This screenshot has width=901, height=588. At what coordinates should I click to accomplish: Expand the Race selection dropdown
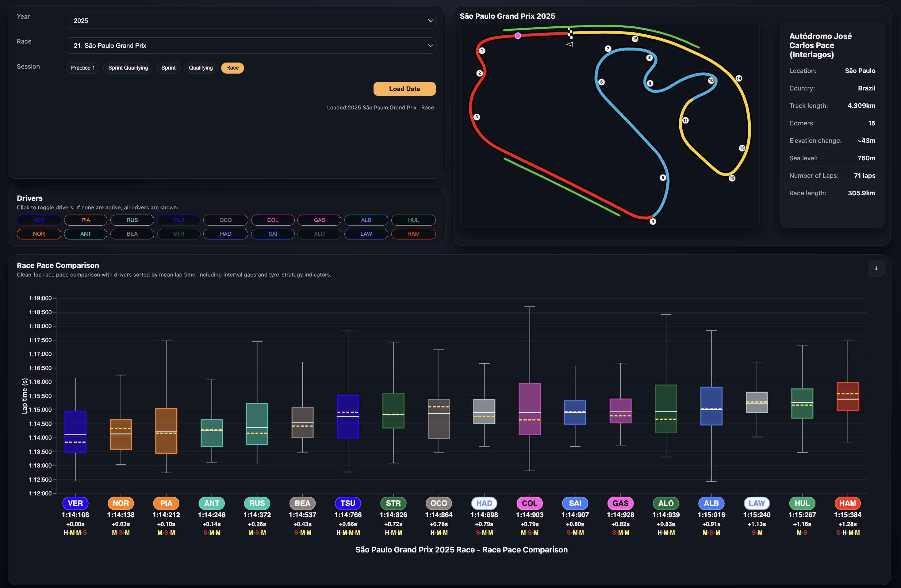pyautogui.click(x=250, y=45)
